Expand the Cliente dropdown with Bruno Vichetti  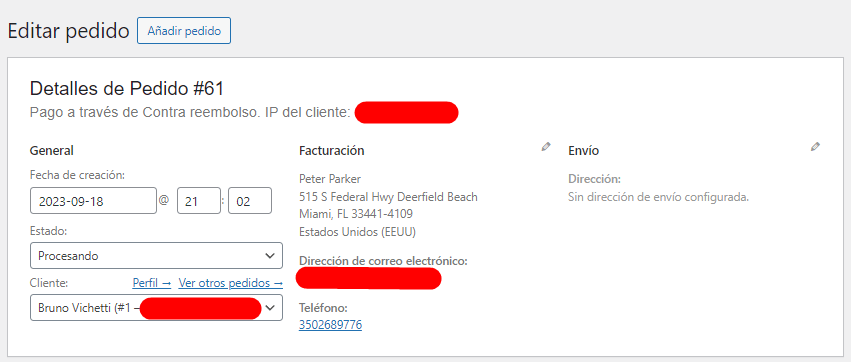(156, 308)
